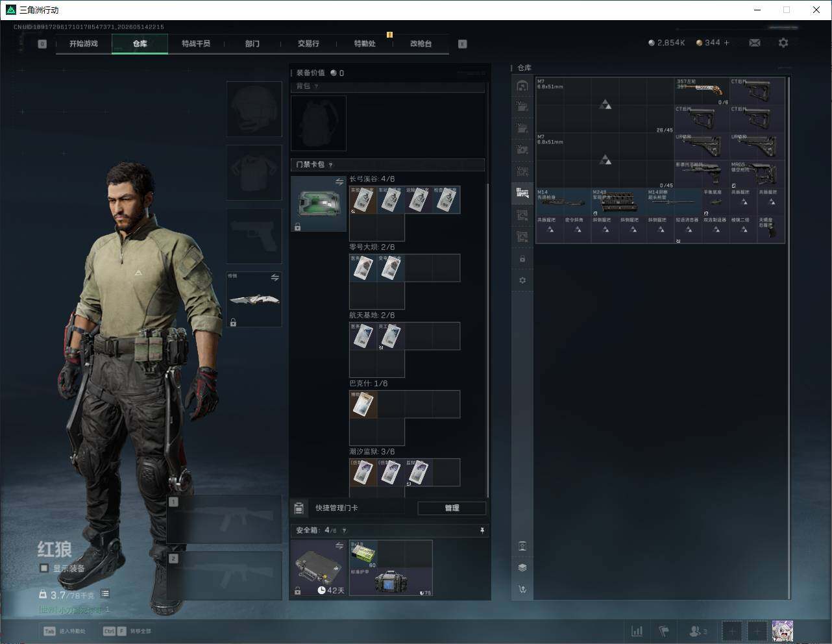
Task: Add currency with plus next to 344
Action: tap(726, 43)
